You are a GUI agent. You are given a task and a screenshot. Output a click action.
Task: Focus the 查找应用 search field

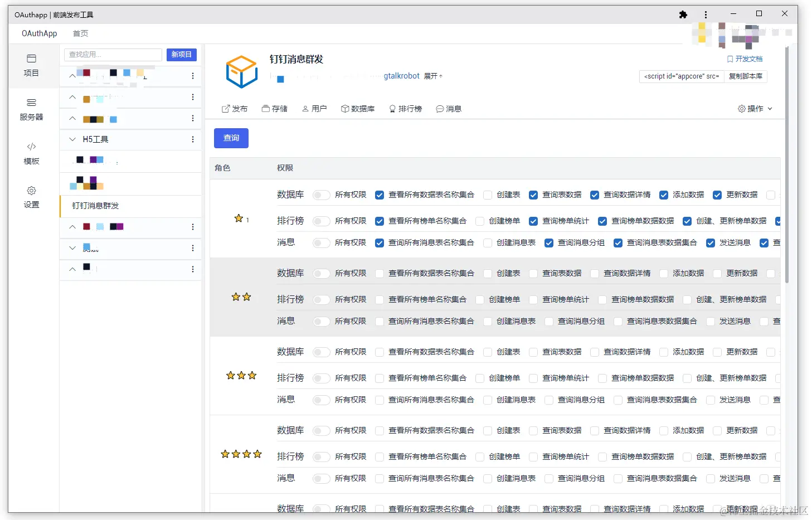pos(113,55)
